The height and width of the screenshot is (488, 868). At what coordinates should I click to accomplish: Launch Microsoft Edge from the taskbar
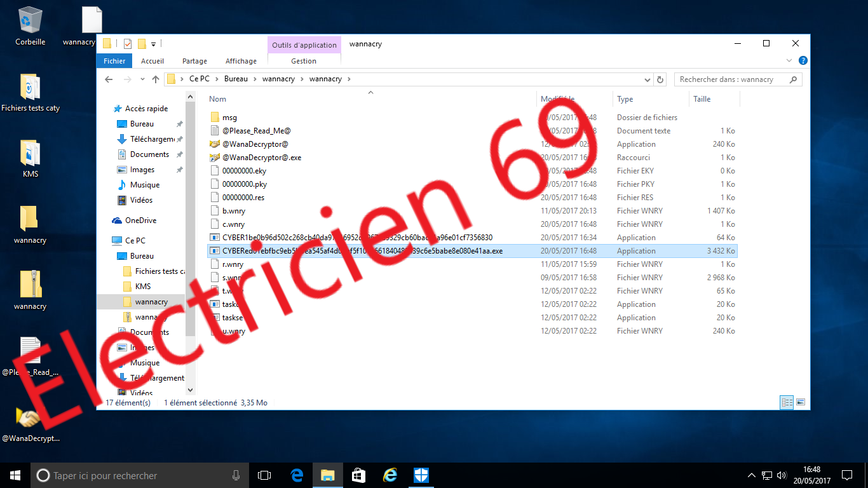click(297, 475)
